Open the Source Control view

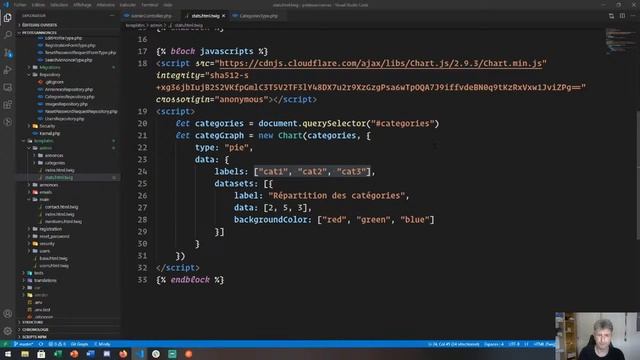click(8, 53)
